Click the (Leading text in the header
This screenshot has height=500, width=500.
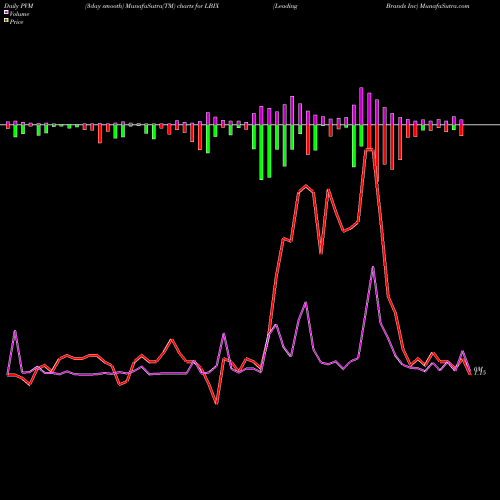click(x=285, y=6)
